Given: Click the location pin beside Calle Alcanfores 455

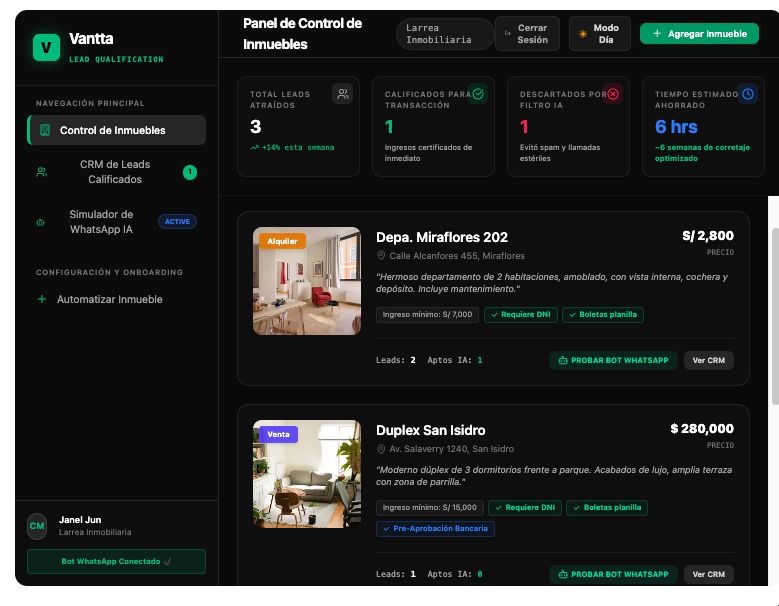Looking at the screenshot, I should pos(381,256).
